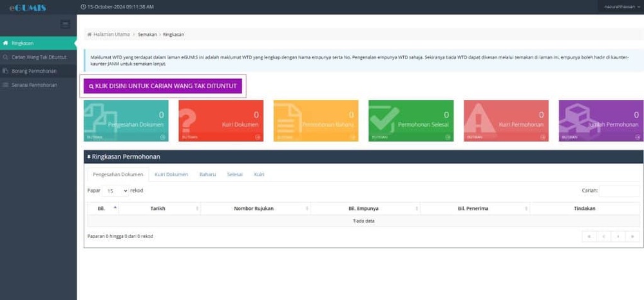The image size is (644, 300).
Task: Open Senarai Permohonan in sidebar
Action: point(38,85)
